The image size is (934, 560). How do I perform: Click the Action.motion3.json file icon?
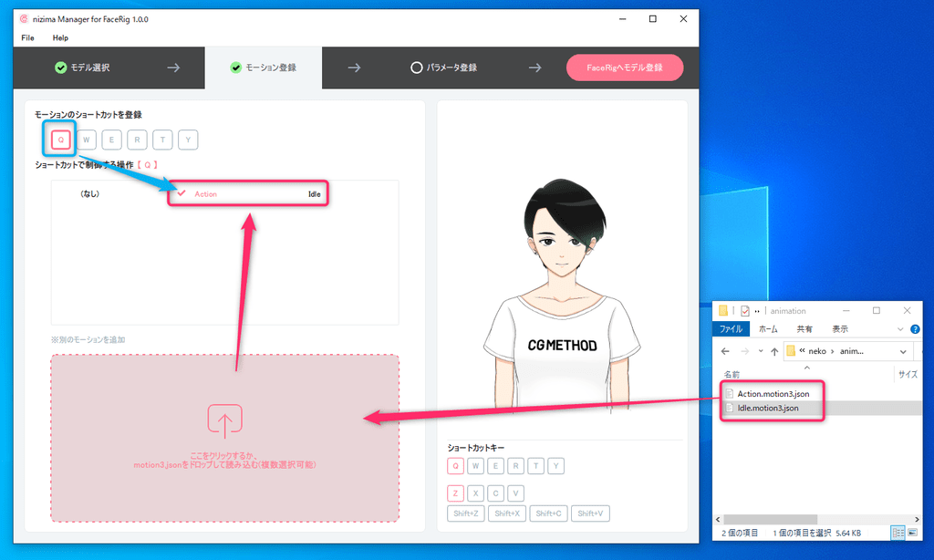pos(730,393)
